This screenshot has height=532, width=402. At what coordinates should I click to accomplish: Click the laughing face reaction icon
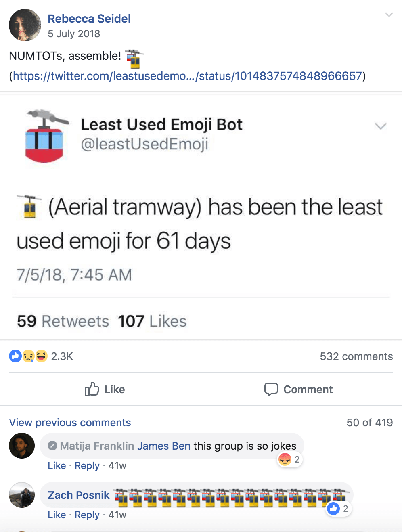pos(41,356)
